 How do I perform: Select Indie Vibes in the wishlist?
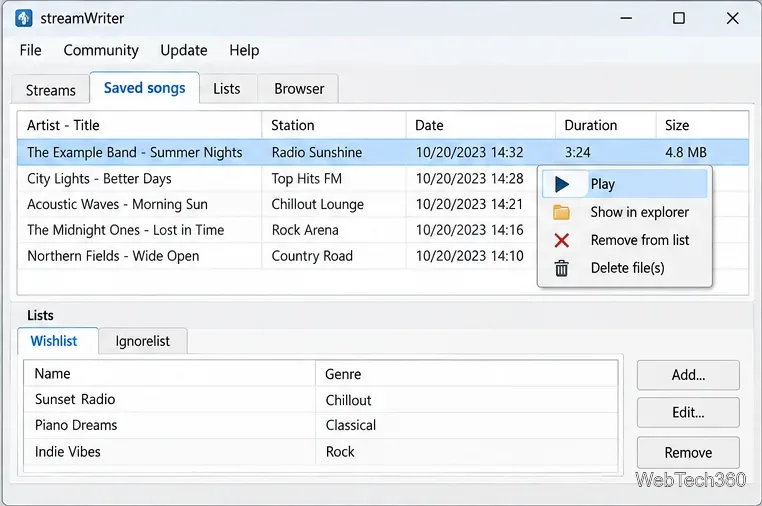coord(68,452)
